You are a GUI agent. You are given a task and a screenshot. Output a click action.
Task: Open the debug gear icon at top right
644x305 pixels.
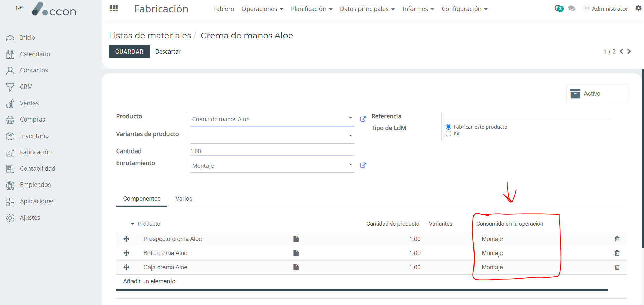point(638,8)
